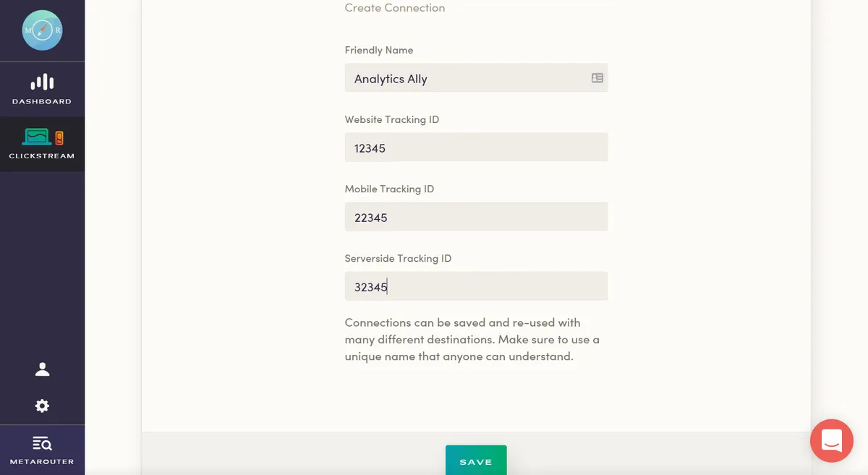Click the bar chart icon in sidebar
This screenshot has width=868, height=475.
(x=42, y=82)
